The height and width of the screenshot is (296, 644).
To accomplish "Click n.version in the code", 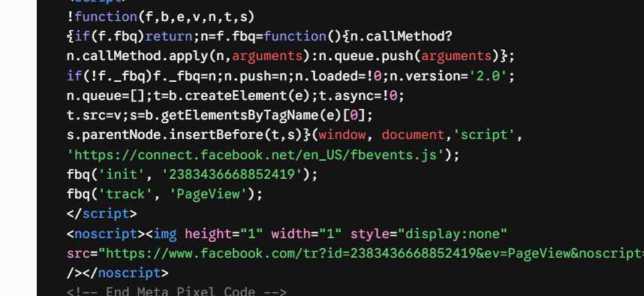I will click(425, 76).
